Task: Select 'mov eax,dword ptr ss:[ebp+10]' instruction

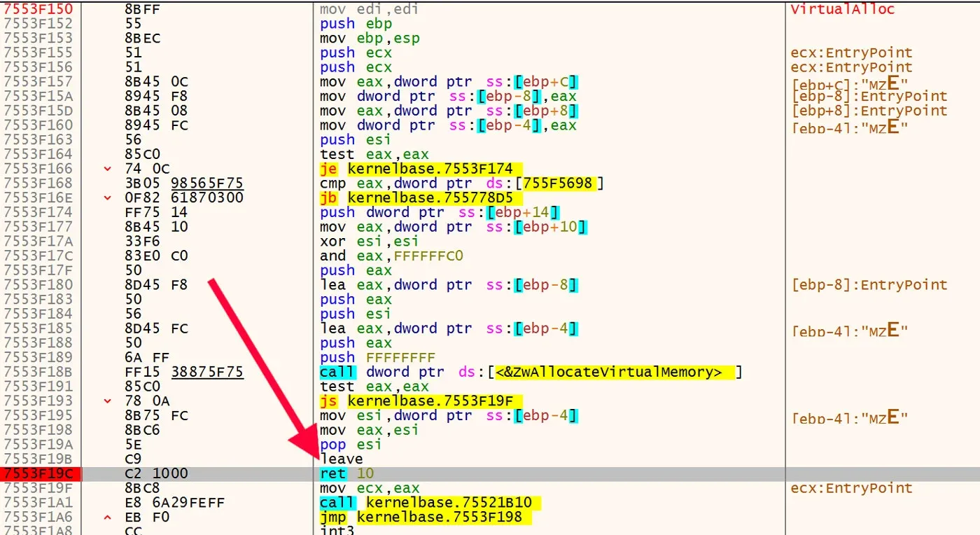Action: coord(453,227)
